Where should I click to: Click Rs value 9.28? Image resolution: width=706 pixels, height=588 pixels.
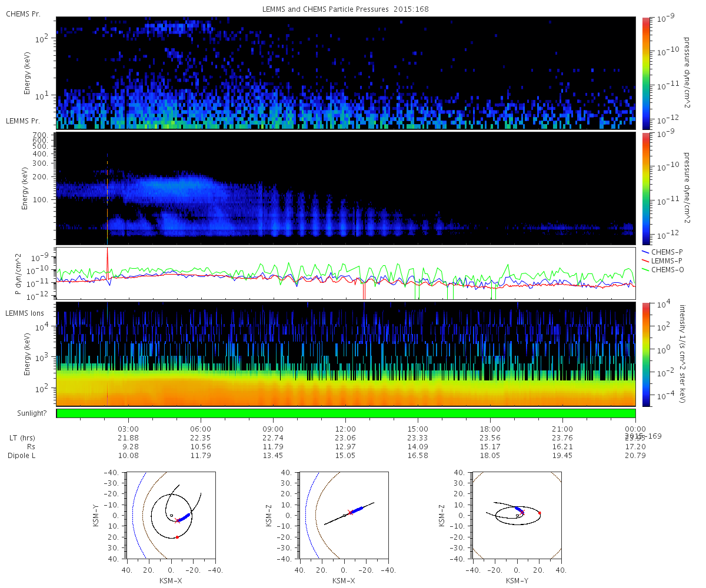(129, 447)
